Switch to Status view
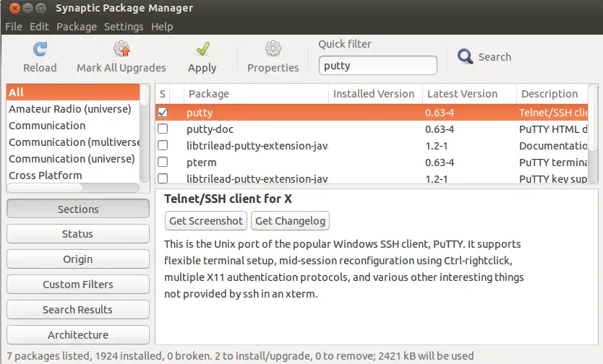This screenshot has height=364, width=603. 78,234
